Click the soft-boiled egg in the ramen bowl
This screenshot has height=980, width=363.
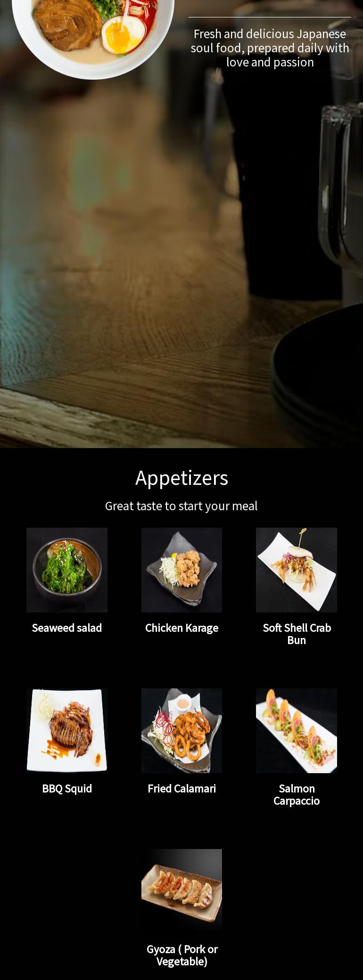coord(123,34)
